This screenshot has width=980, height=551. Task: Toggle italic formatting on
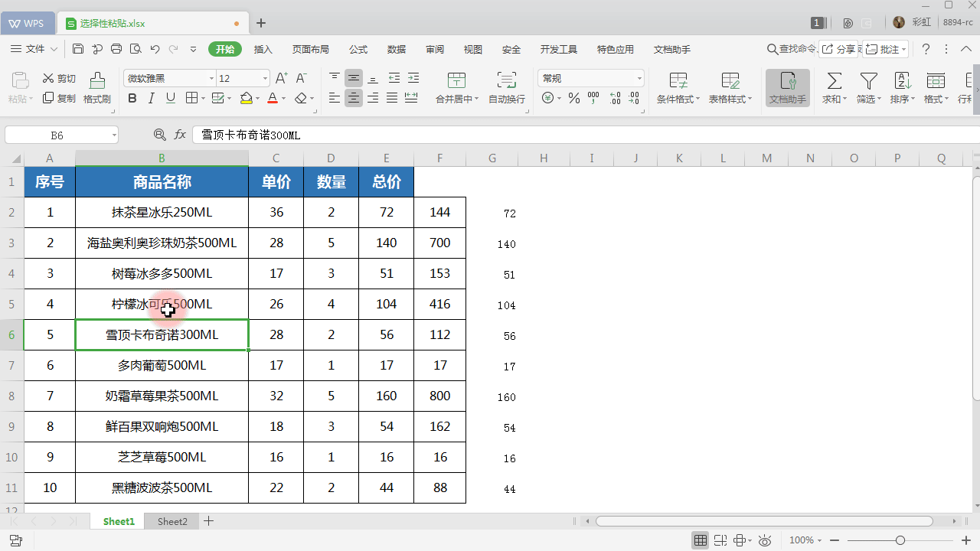pos(151,98)
